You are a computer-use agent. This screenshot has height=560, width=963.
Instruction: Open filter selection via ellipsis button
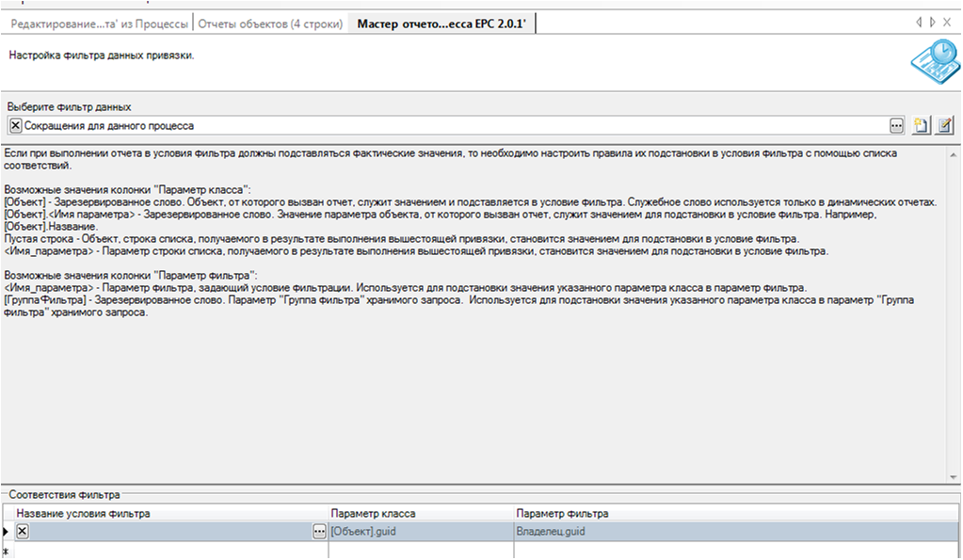tap(896, 125)
